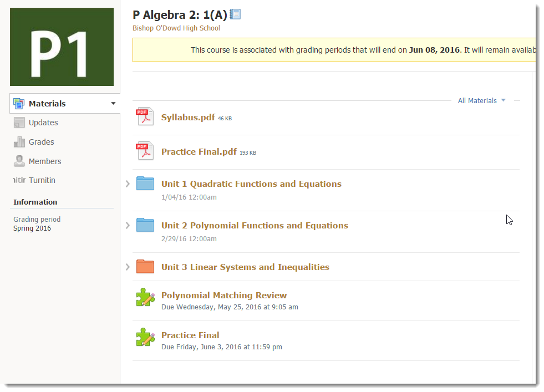Open the Bishop O'Dowd High School link
The image size is (544, 392).
click(176, 28)
